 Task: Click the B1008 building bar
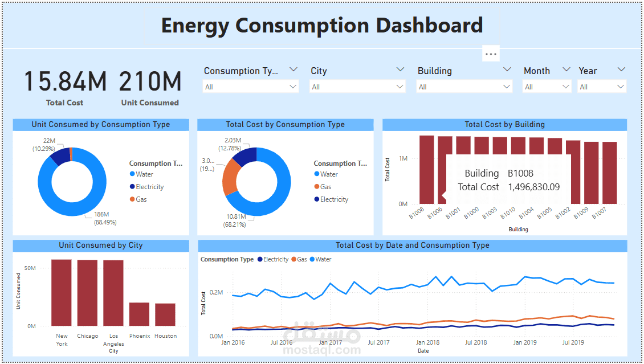[427, 170]
